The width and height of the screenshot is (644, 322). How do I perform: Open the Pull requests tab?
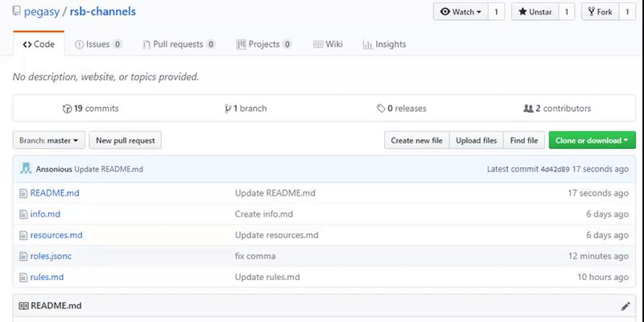[179, 44]
